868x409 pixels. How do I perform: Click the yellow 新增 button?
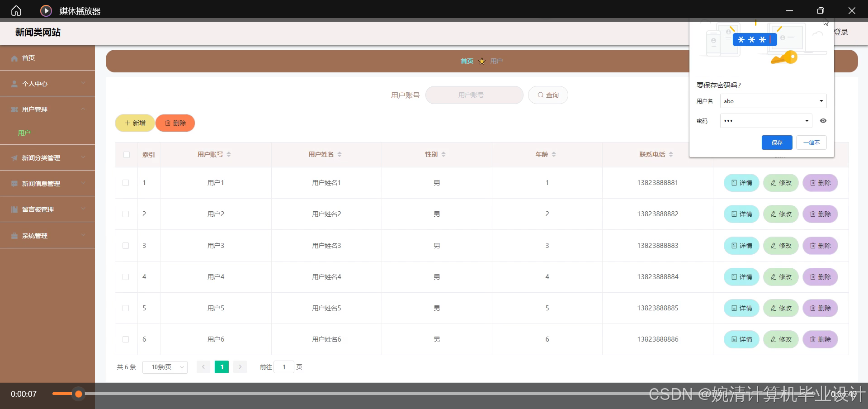[x=135, y=123]
